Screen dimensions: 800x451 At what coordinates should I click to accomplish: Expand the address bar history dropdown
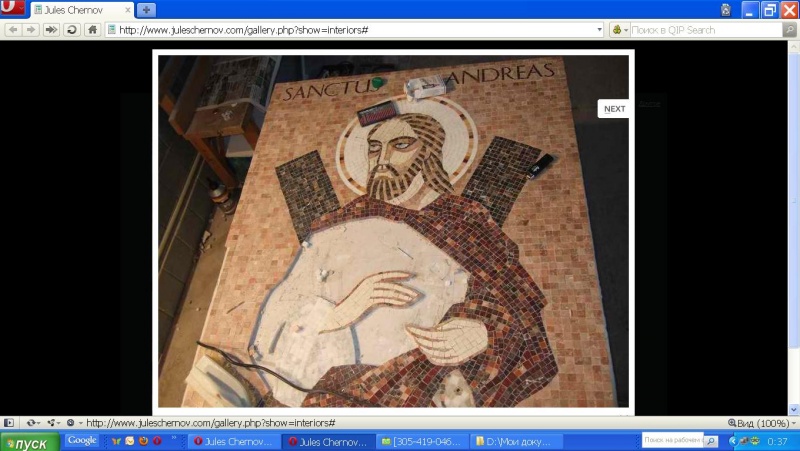tap(598, 30)
